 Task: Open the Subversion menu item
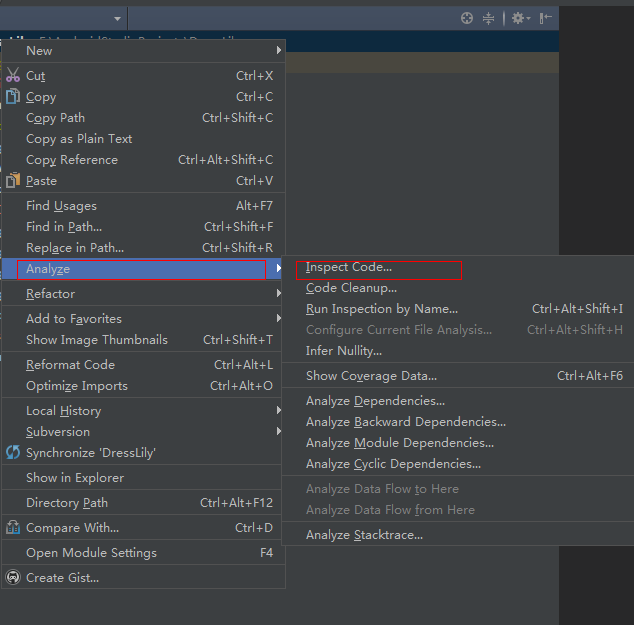[144, 432]
